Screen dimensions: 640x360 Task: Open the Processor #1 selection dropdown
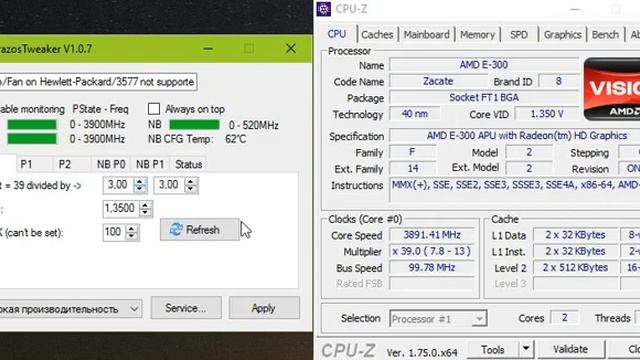click(438, 318)
